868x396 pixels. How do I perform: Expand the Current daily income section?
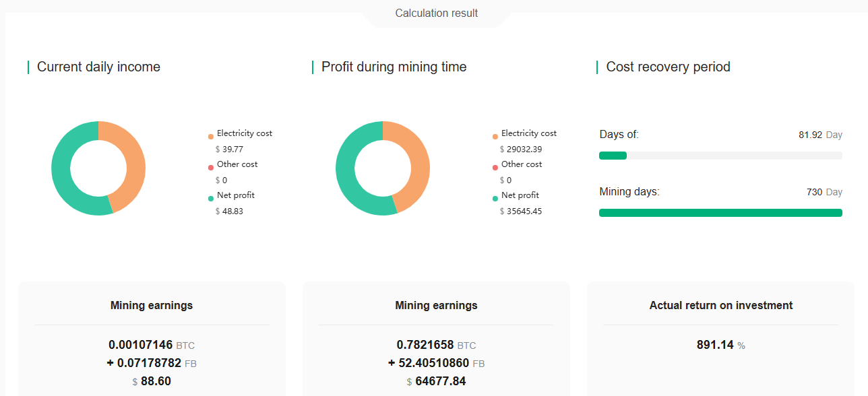[x=98, y=67]
